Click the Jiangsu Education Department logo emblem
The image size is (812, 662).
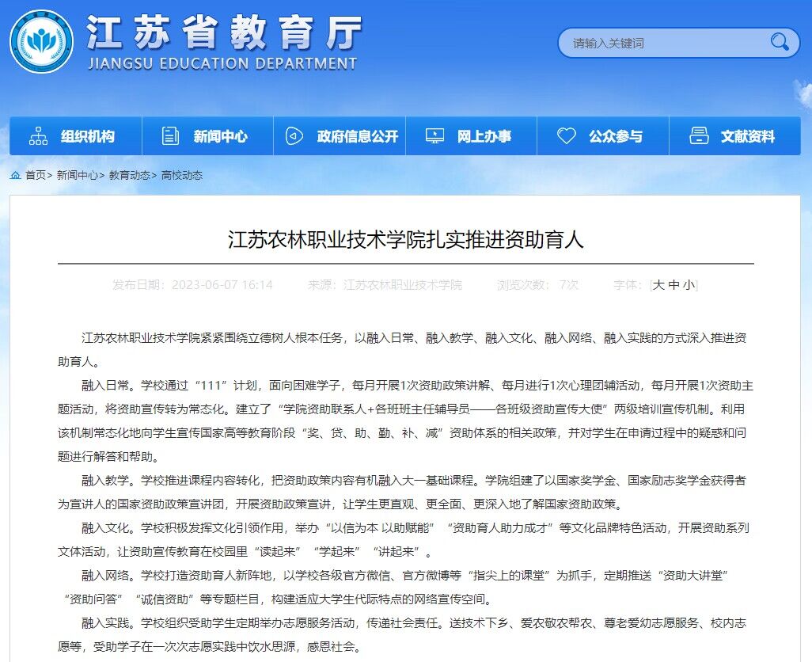(x=41, y=41)
